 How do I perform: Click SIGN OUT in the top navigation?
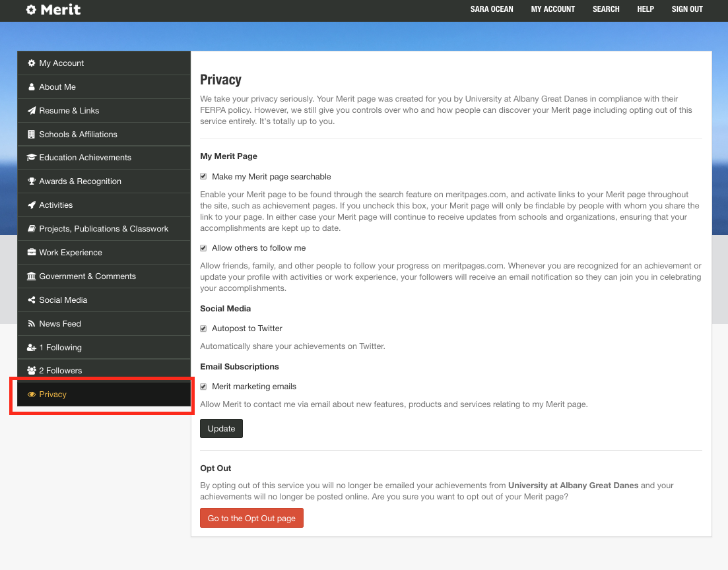[687, 9]
